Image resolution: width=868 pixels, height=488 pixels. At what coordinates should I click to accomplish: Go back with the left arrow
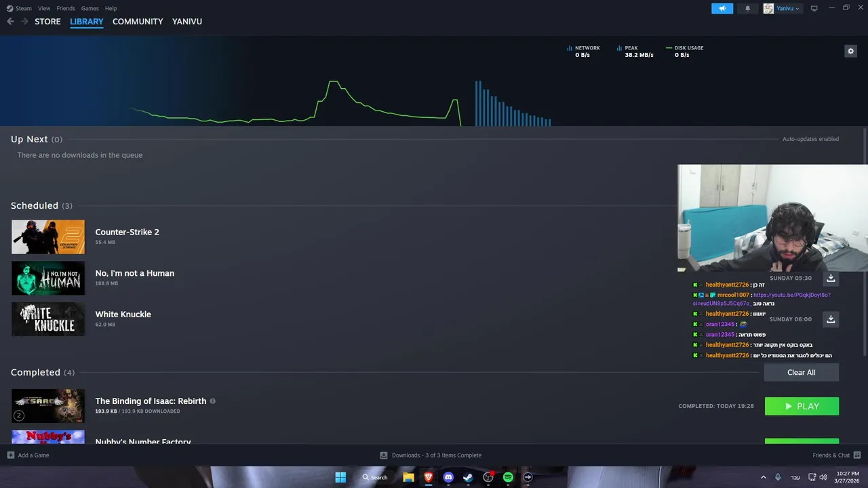coord(10,21)
